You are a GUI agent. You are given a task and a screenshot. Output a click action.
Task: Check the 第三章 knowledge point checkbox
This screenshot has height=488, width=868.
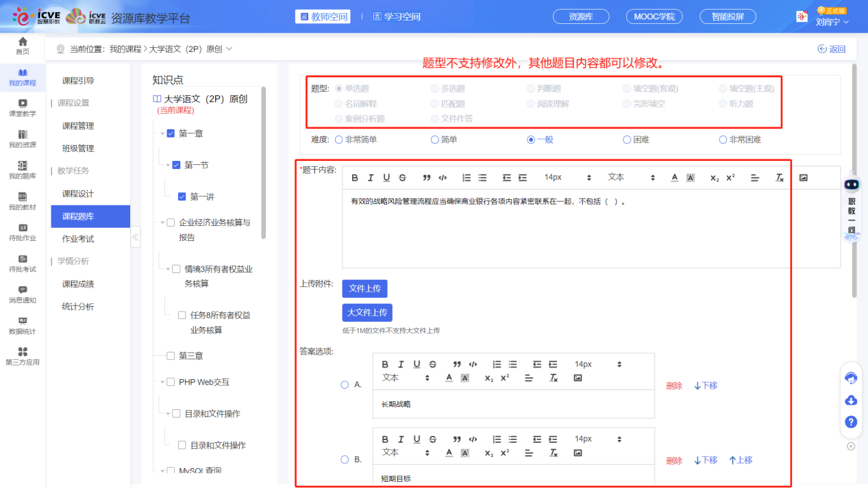[171, 355]
